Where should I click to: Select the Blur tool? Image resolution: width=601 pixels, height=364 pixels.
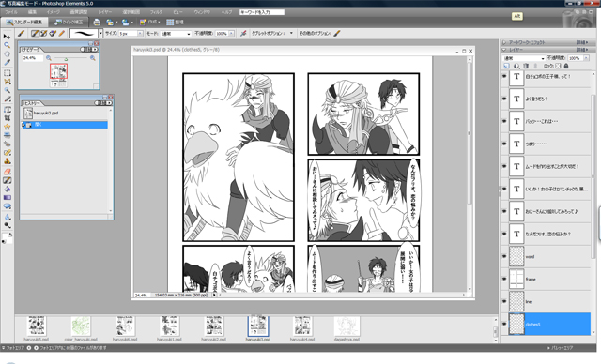[7, 217]
